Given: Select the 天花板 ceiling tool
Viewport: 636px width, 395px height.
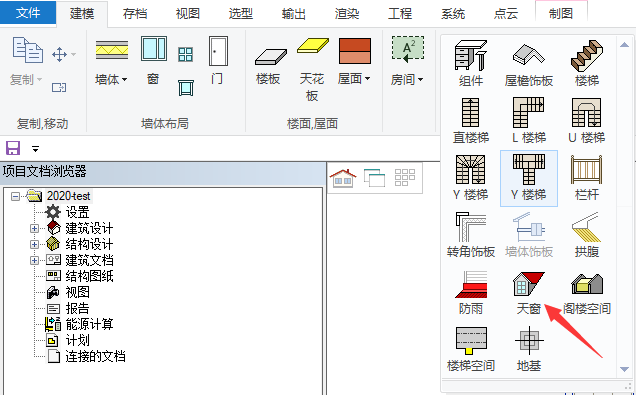Looking at the screenshot, I should pos(312,70).
